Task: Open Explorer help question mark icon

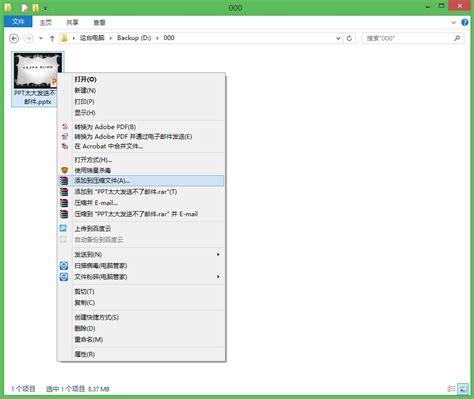Action: click(465, 22)
